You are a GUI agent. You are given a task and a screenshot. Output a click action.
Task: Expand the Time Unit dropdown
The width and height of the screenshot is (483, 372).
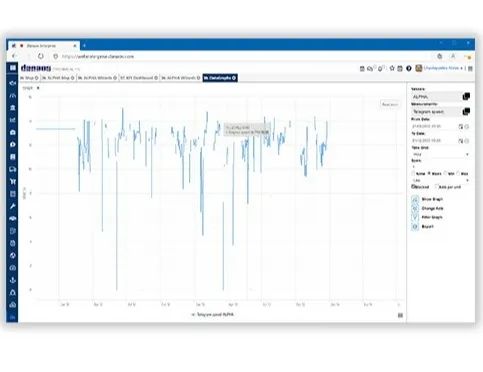pyautogui.click(x=441, y=155)
